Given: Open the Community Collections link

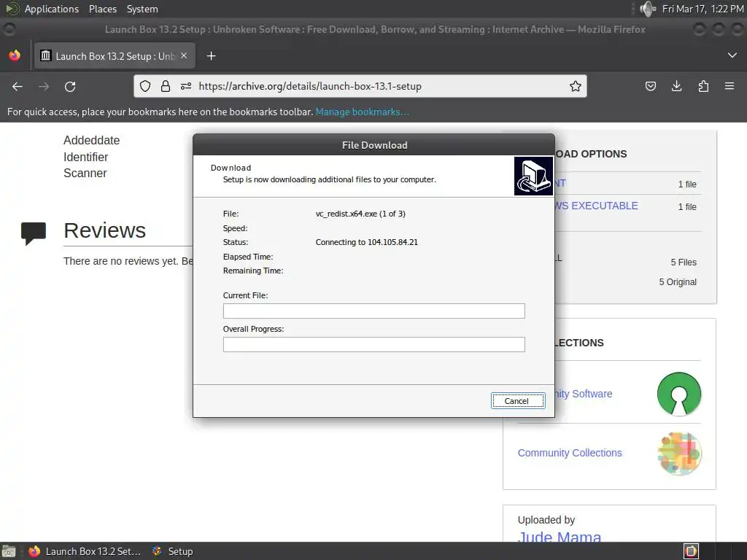Looking at the screenshot, I should tap(570, 453).
